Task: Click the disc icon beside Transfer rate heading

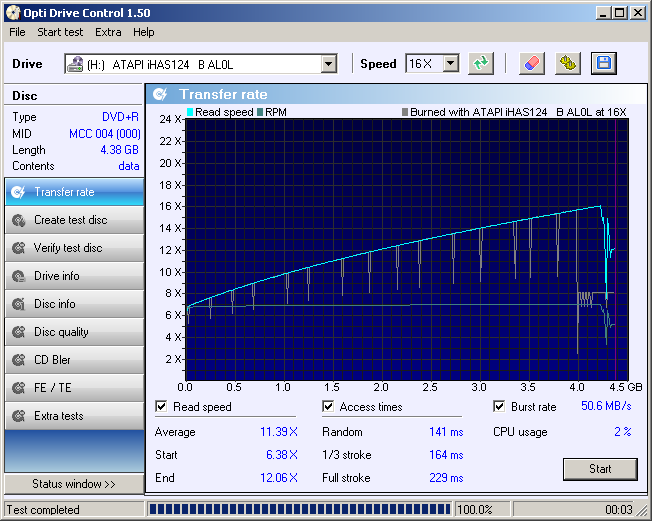Action: (160, 94)
